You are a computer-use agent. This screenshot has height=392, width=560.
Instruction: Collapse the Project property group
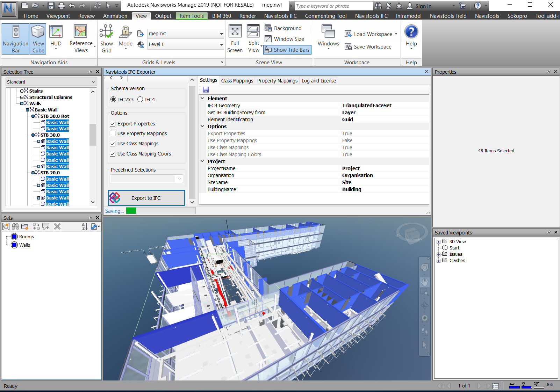[202, 161]
